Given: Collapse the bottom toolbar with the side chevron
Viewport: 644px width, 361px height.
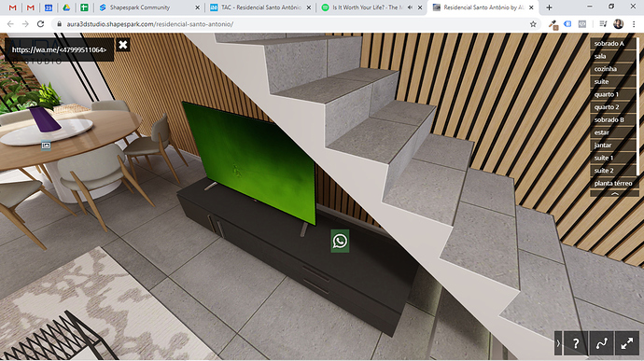Looking at the screenshot, I should 558,343.
